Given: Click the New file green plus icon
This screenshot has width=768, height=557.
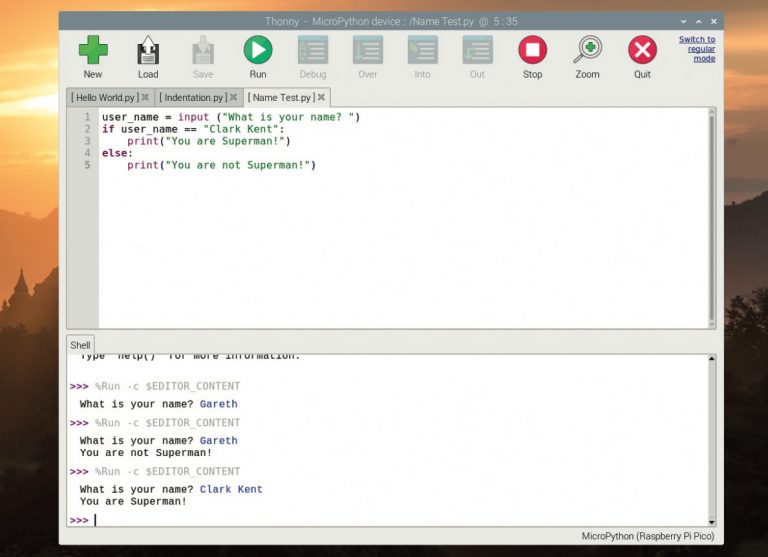Looking at the screenshot, I should pos(93,50).
